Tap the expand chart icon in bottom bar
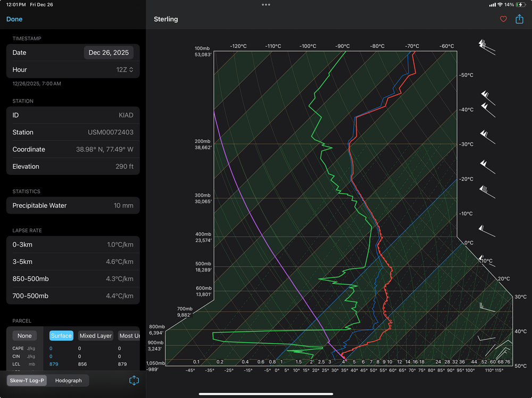532x398 pixels. [134, 380]
